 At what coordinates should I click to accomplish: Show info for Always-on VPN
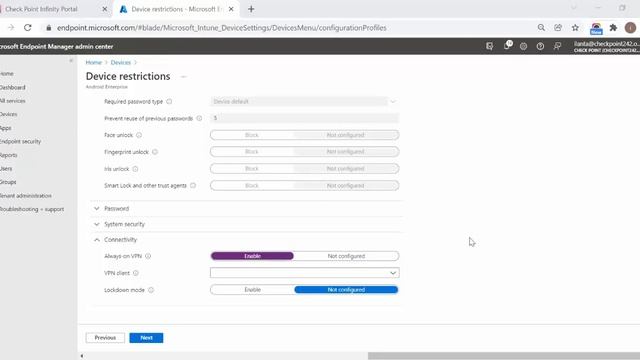148,256
